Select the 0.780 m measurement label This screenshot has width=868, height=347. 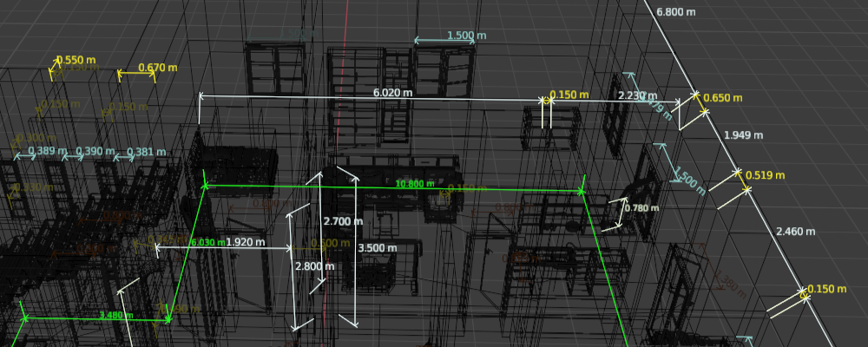[x=641, y=208]
